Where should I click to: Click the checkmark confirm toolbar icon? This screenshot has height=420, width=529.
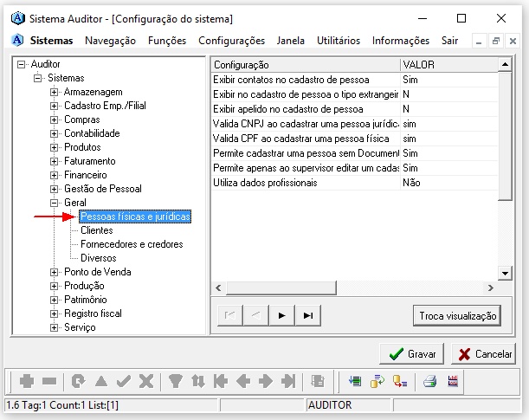pos(124,381)
